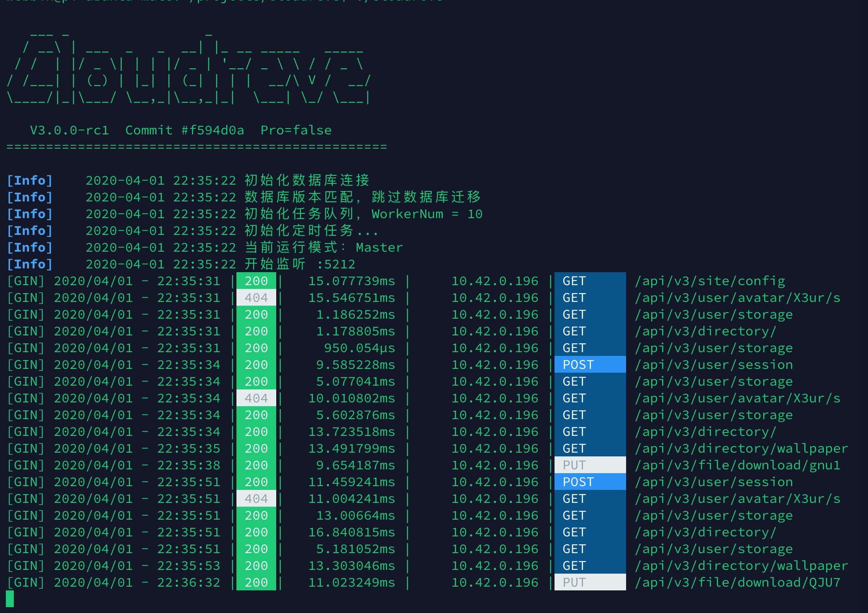This screenshot has width=868, height=613.
Task: Open the /api/v3/site/config path link
Action: 709,281
